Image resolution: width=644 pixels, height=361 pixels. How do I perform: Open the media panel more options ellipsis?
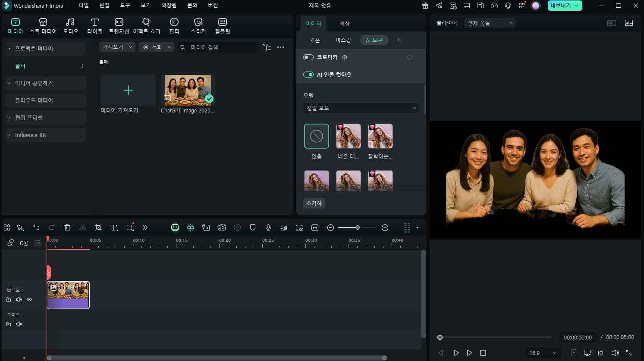[x=281, y=47]
